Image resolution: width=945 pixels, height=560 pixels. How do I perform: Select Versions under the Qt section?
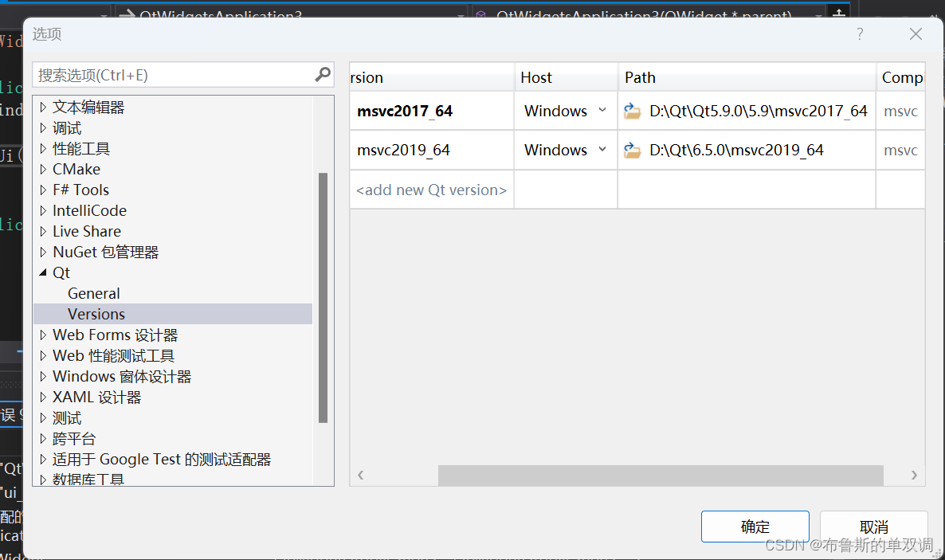pos(96,314)
